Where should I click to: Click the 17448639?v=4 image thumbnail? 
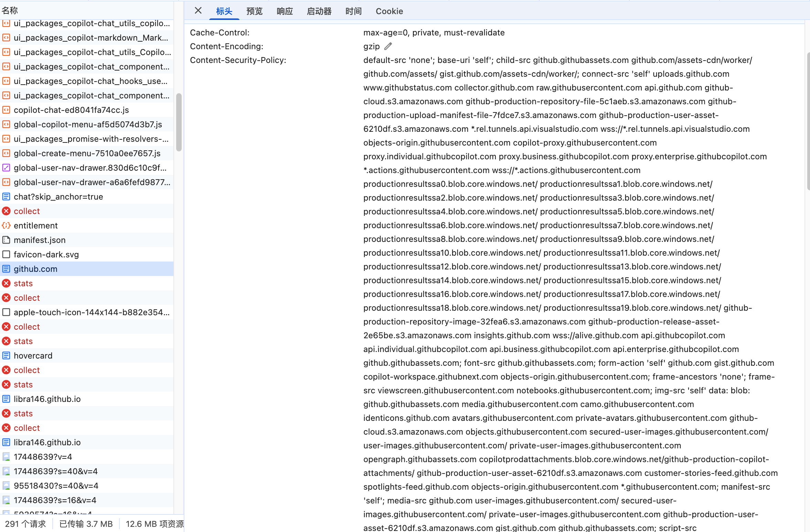[x=6, y=457]
